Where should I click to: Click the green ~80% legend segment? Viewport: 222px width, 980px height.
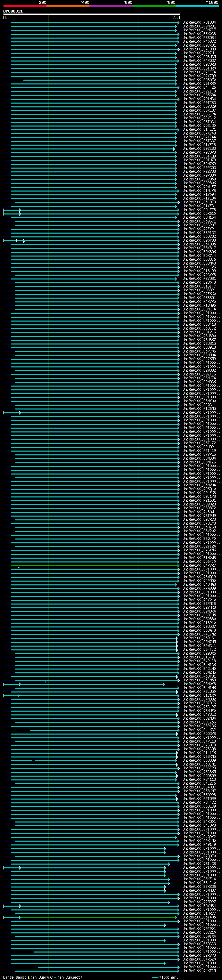pos(154,6)
